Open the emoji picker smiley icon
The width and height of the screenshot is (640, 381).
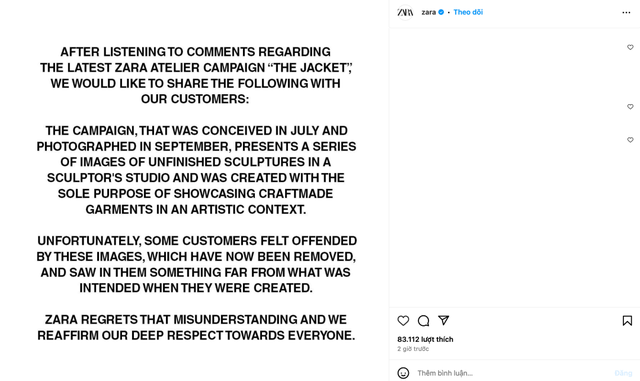(x=403, y=373)
